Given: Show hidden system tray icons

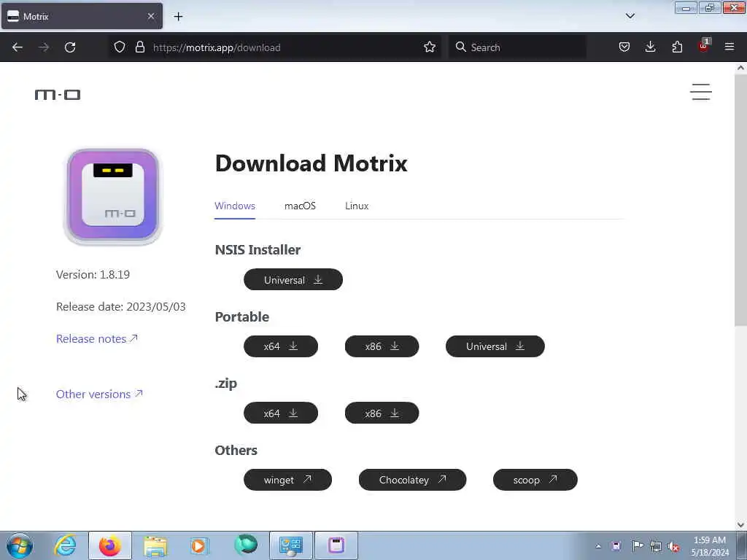Looking at the screenshot, I should tap(598, 546).
